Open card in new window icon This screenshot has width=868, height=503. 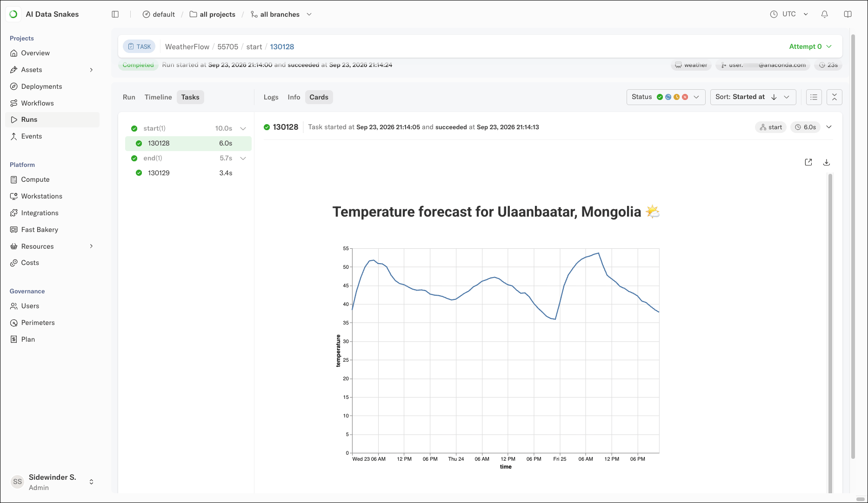(808, 162)
